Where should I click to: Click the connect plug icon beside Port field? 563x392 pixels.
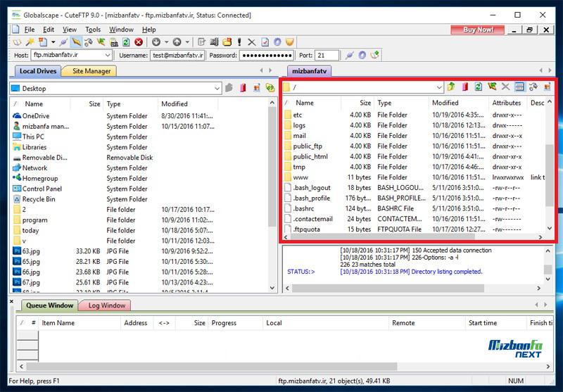tap(350, 55)
